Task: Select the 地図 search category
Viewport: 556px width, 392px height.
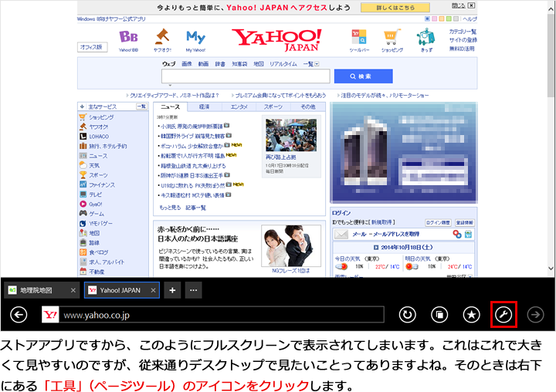Action: [259, 64]
